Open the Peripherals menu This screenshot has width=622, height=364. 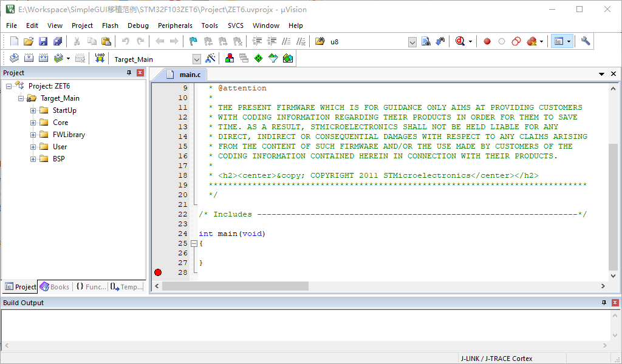175,25
